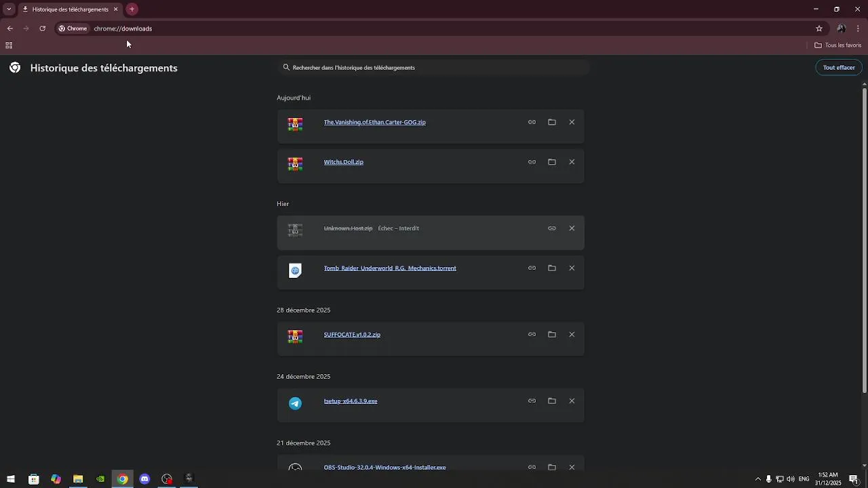This screenshot has height=488, width=868.
Task: Copy download link for Unknown.Host.zip
Action: [552, 228]
